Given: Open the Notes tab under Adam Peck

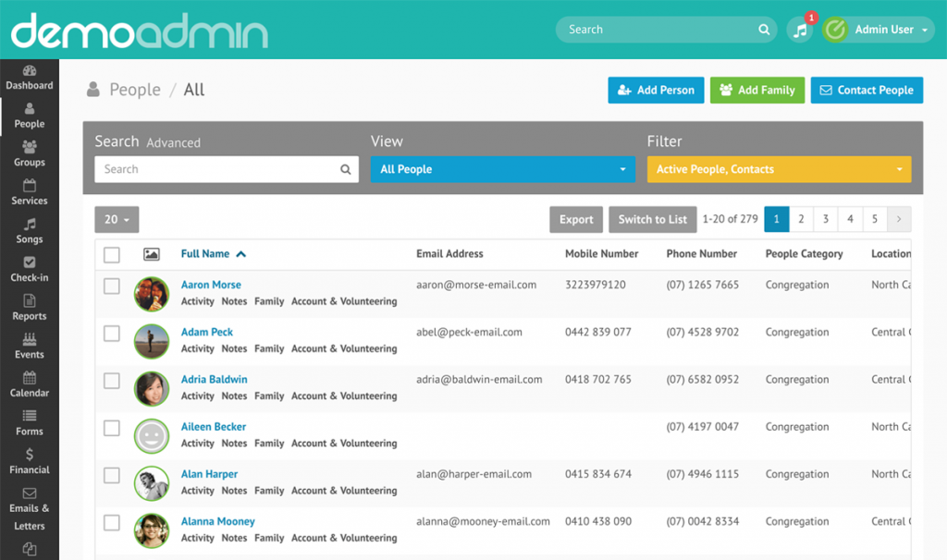Looking at the screenshot, I should pyautogui.click(x=234, y=348).
